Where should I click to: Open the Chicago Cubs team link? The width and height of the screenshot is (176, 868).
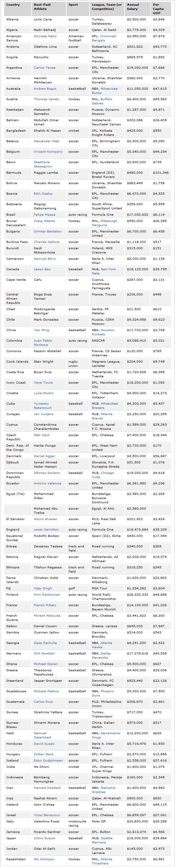103,475
